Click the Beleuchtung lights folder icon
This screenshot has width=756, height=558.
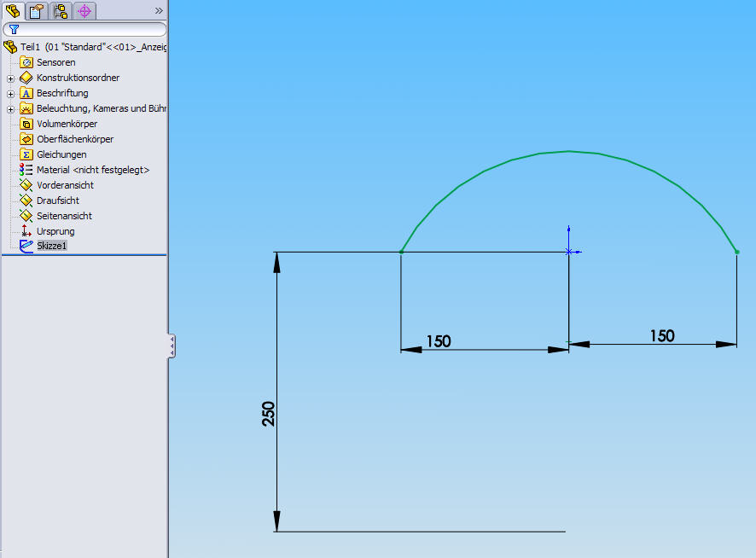[x=26, y=108]
